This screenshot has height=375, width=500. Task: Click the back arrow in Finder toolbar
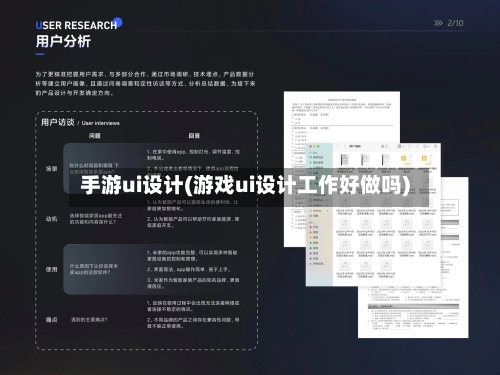pyautogui.click(x=338, y=146)
